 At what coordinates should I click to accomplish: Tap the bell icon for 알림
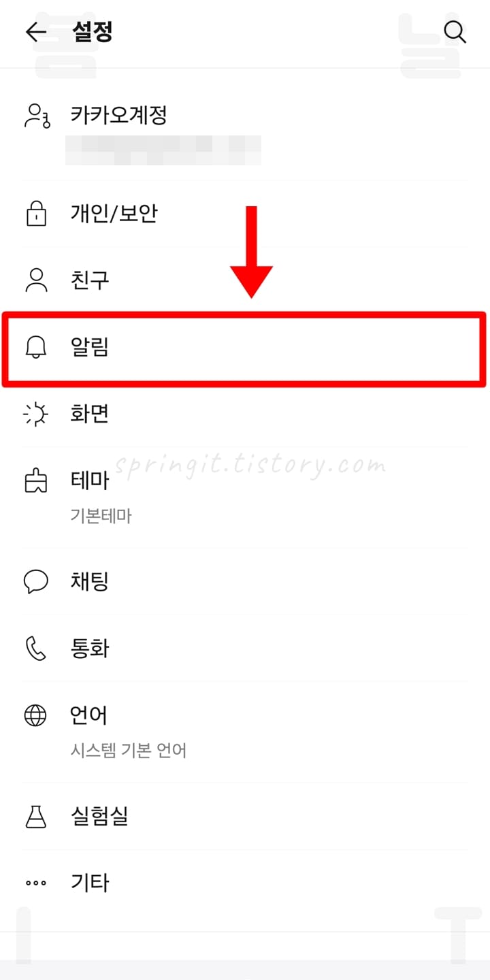click(x=35, y=348)
